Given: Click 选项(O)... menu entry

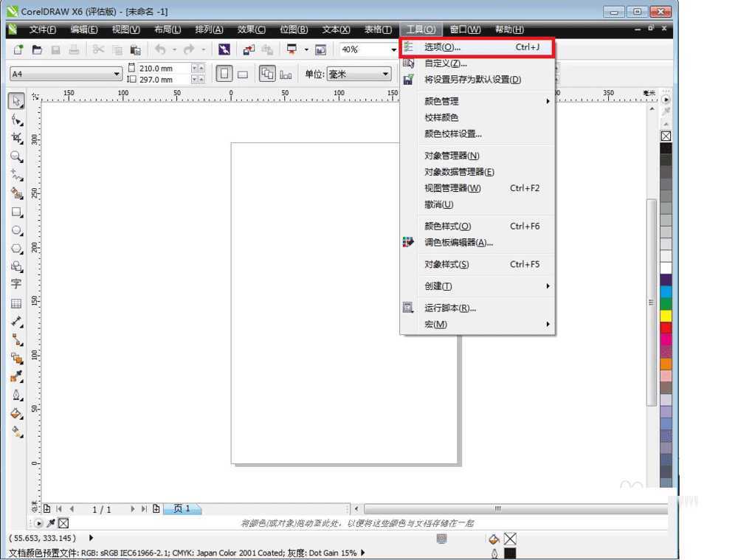Looking at the screenshot, I should tap(477, 47).
